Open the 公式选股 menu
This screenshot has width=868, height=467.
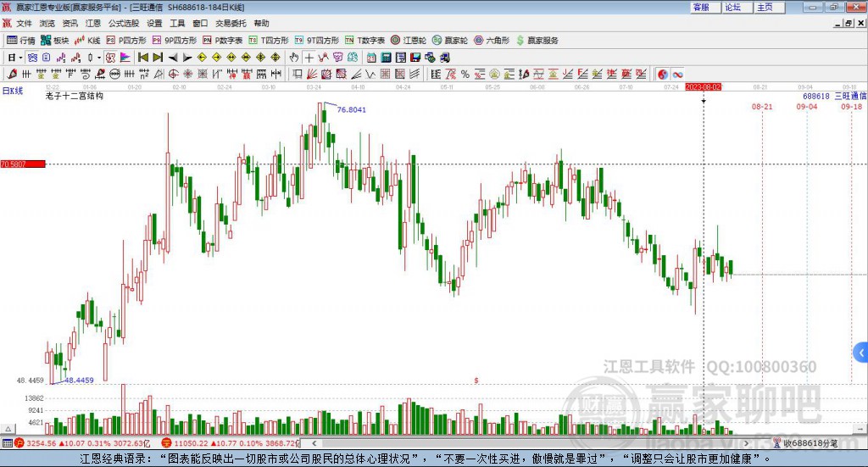[x=124, y=23]
